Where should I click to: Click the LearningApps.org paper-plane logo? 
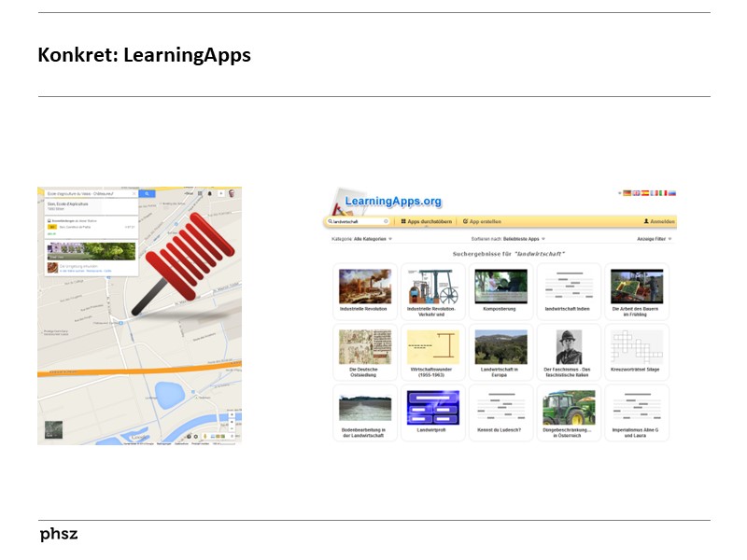coord(338,200)
